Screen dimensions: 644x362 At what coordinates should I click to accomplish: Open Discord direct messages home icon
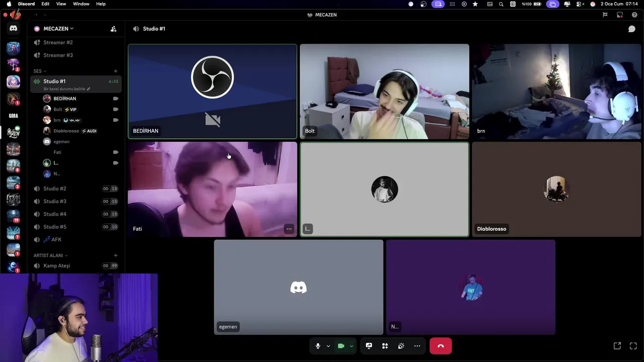pyautogui.click(x=14, y=29)
